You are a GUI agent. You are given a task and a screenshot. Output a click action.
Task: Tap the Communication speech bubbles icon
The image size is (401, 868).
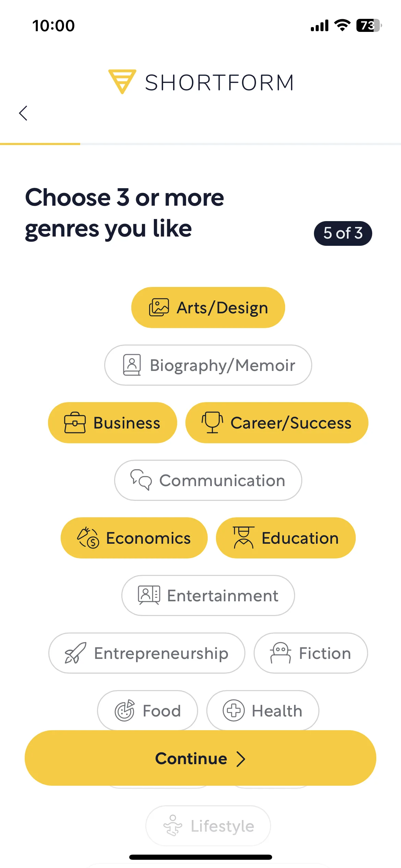point(141,480)
